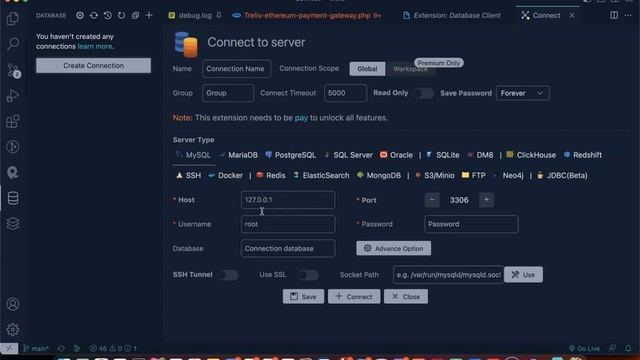Toggle the Read Only switch
This screenshot has width=640, height=360.
click(x=424, y=93)
